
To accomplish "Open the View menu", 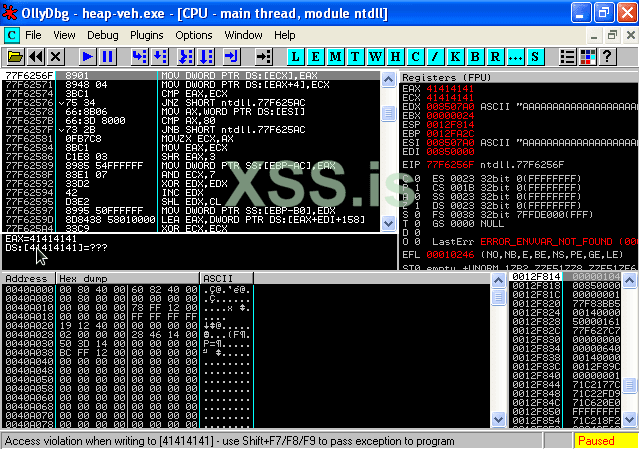I will (64, 35).
